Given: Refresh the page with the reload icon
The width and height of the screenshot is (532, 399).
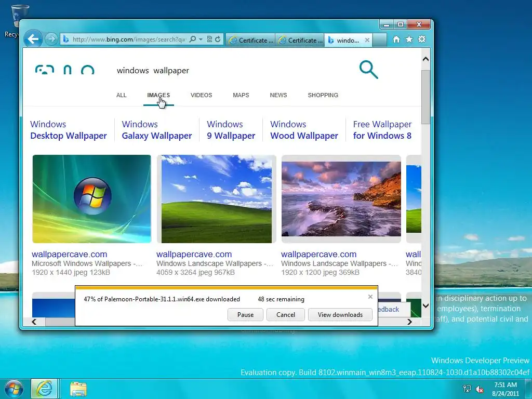Looking at the screenshot, I should (218, 39).
